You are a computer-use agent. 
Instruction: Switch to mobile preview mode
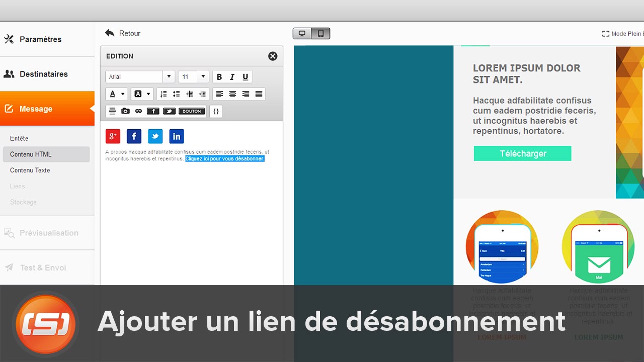tap(321, 34)
